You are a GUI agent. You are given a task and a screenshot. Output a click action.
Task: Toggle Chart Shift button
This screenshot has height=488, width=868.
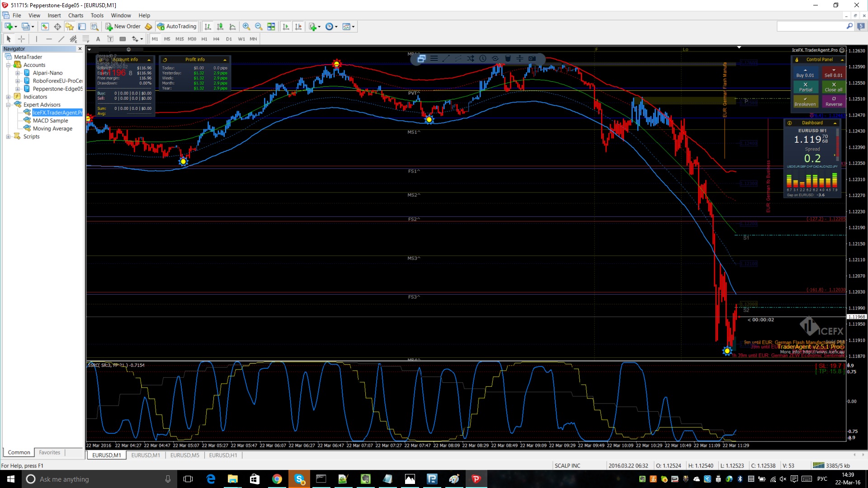point(298,27)
